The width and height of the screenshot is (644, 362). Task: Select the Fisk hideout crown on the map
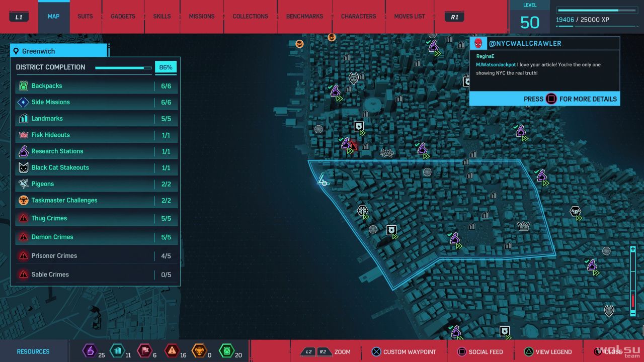pyautogui.click(x=524, y=226)
